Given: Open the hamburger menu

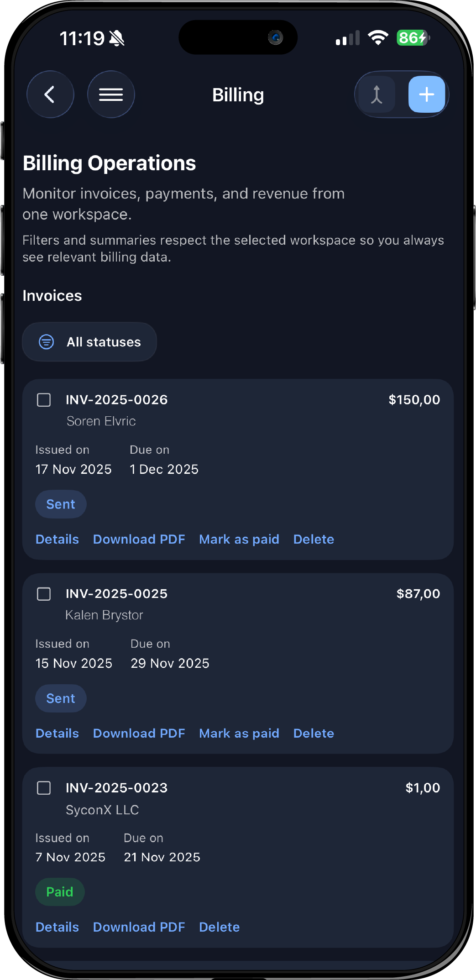Looking at the screenshot, I should click(111, 94).
